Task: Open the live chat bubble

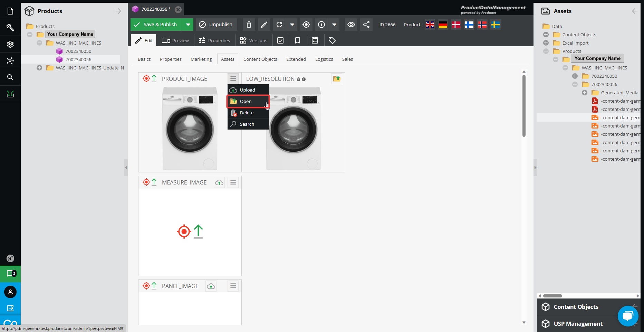Action: (628, 316)
